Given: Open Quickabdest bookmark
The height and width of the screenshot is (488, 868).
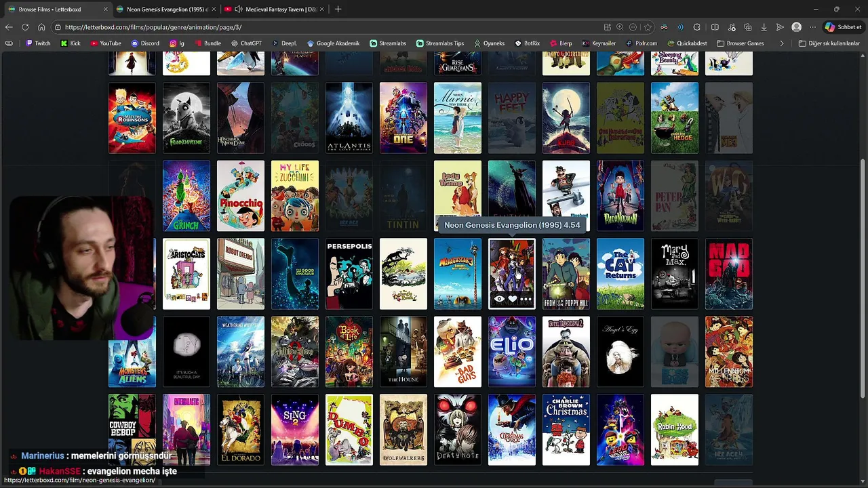Looking at the screenshot, I should coord(686,43).
